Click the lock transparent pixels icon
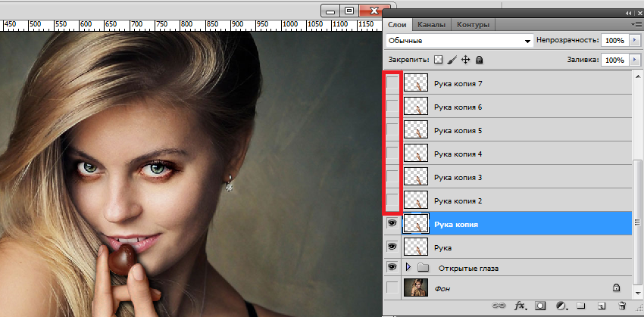 point(439,60)
